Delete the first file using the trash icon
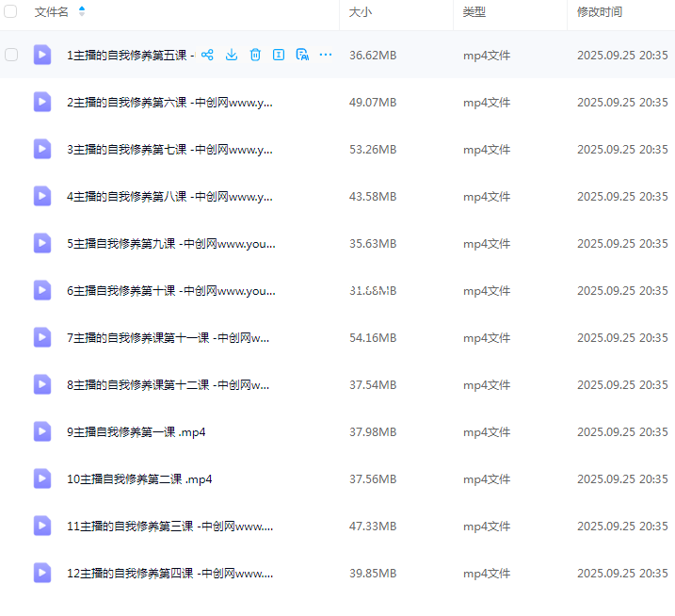Image resolution: width=675 pixels, height=616 pixels. 255,55
